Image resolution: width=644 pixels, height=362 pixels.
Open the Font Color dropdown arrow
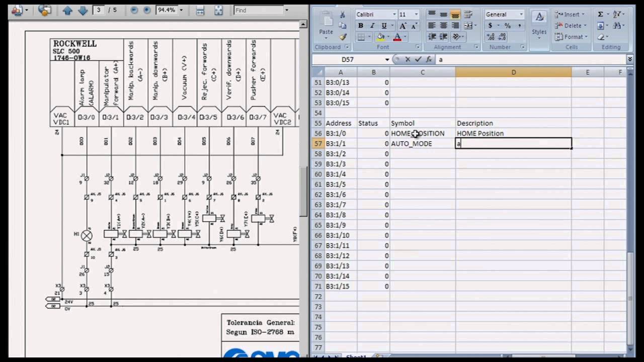pos(405,37)
